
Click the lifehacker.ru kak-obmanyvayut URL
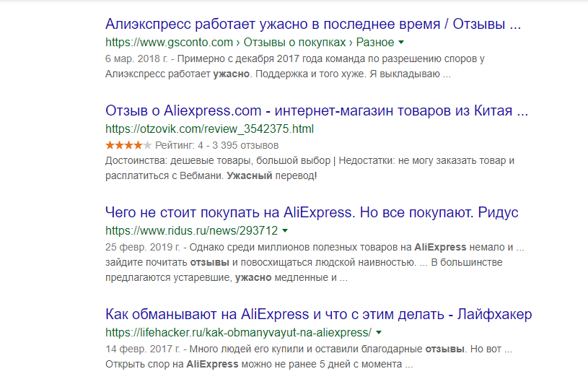[x=239, y=333]
